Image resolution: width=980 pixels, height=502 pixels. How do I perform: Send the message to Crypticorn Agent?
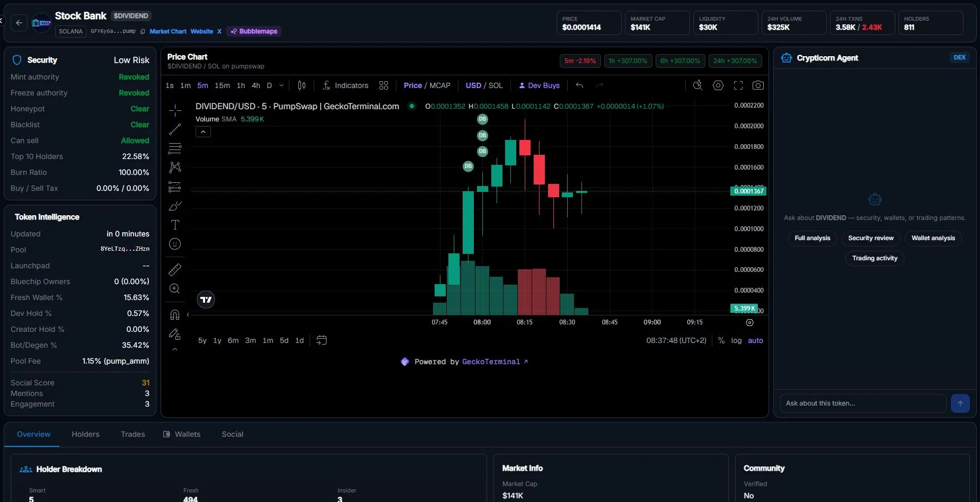tap(960, 403)
